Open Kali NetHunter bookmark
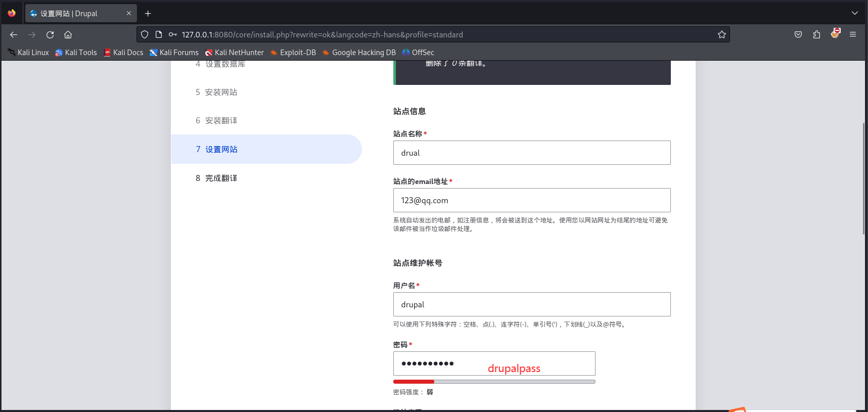The width and height of the screenshot is (868, 412). pos(234,53)
